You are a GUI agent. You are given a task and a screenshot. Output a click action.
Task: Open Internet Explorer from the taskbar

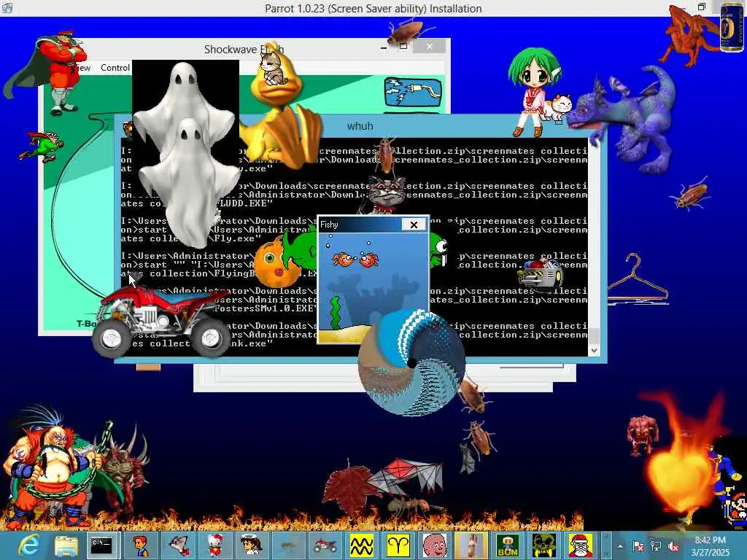[29, 545]
